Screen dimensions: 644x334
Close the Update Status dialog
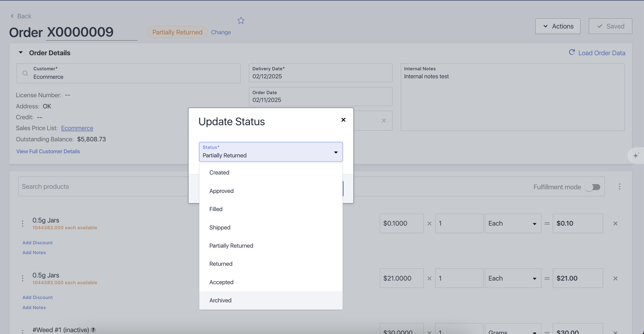point(343,120)
